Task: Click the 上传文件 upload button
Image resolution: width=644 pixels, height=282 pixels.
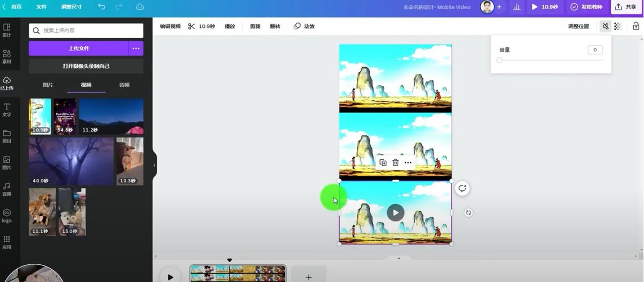Action: (x=79, y=48)
